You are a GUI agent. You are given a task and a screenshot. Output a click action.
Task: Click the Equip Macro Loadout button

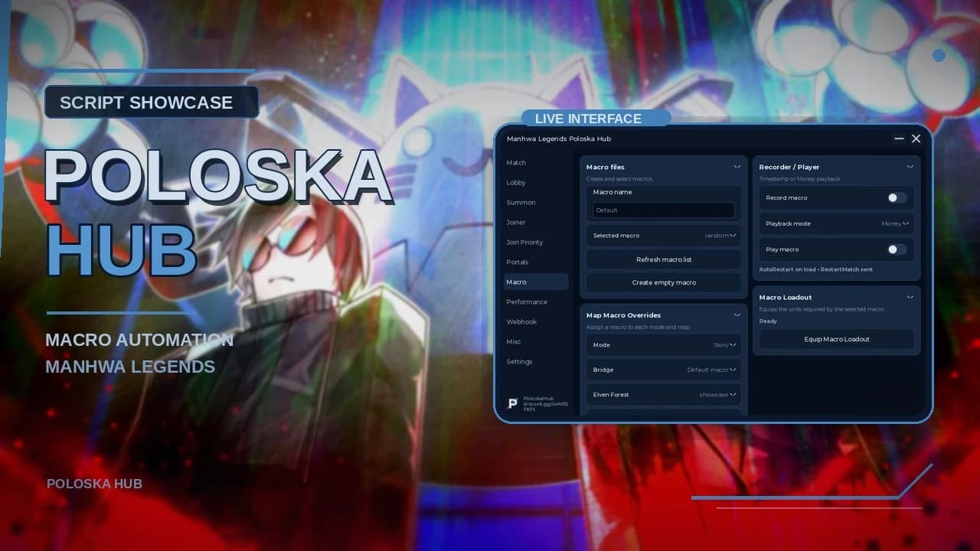click(837, 339)
